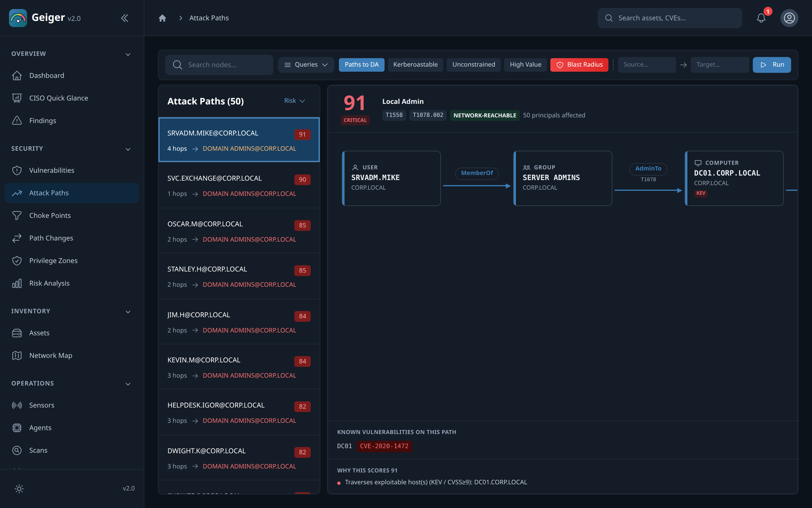Open Dashboard in the sidebar
The height and width of the screenshot is (508, 812).
click(72, 76)
